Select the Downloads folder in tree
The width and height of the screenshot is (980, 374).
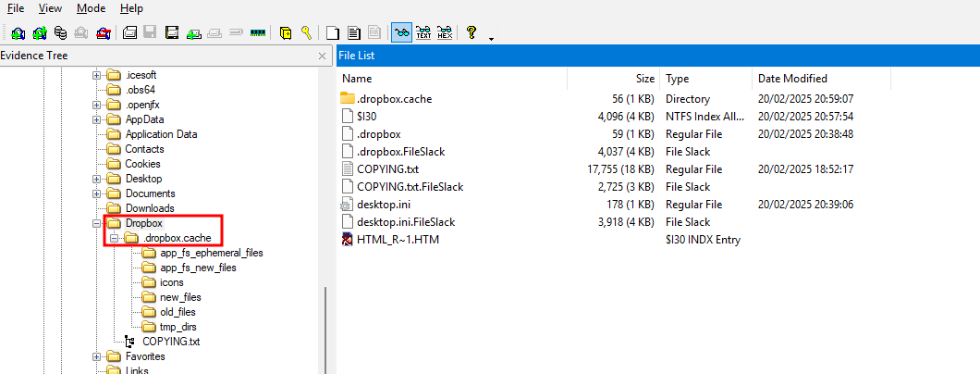(150, 208)
